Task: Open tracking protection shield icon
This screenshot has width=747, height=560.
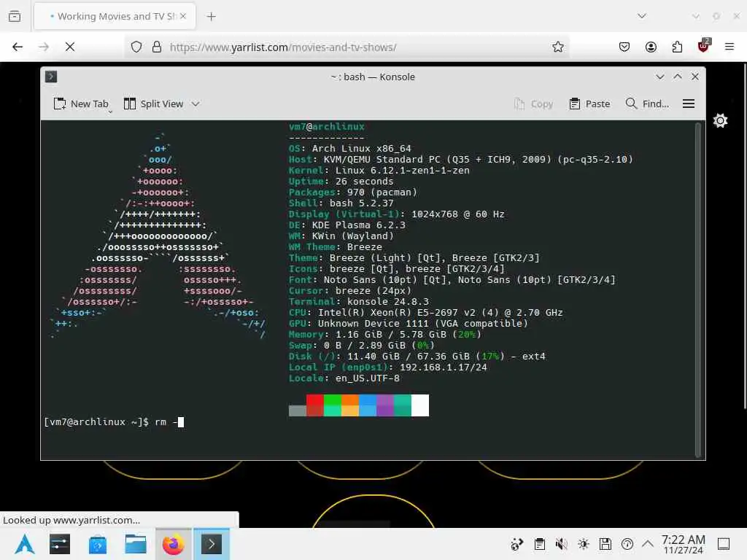Action: (136, 47)
